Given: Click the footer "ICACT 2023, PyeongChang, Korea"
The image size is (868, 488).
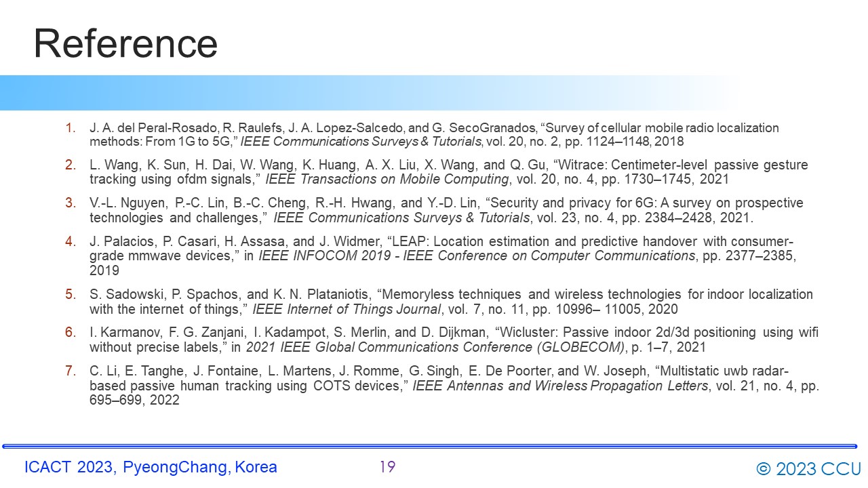Looking at the screenshot, I should pyautogui.click(x=151, y=467).
